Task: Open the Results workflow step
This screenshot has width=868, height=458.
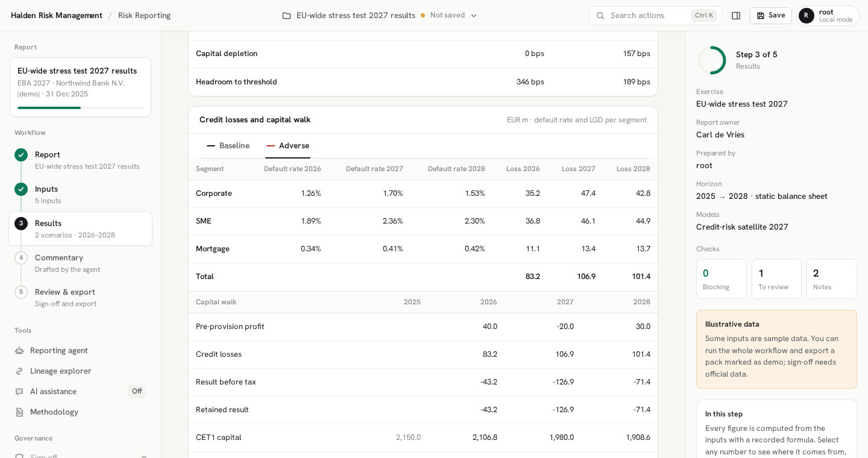Action: [80, 229]
